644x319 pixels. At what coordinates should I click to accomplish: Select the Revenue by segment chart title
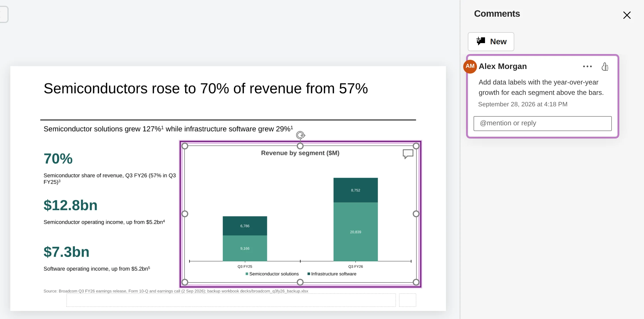(300, 153)
